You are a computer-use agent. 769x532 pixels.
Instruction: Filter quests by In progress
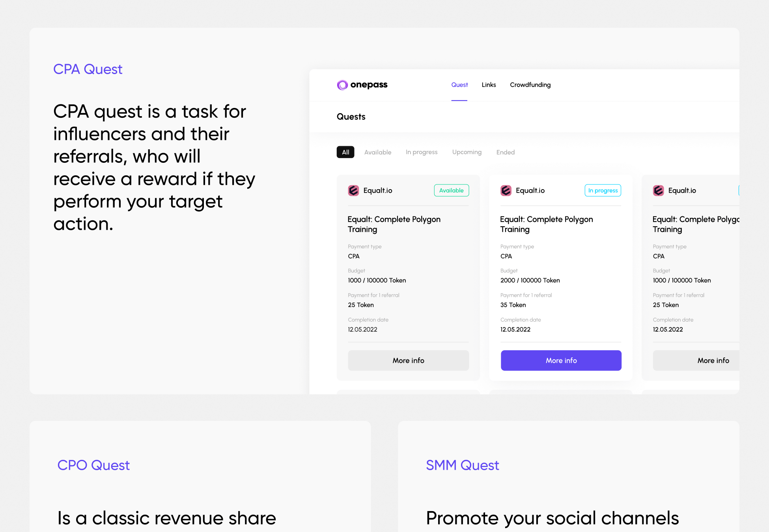tap(422, 152)
